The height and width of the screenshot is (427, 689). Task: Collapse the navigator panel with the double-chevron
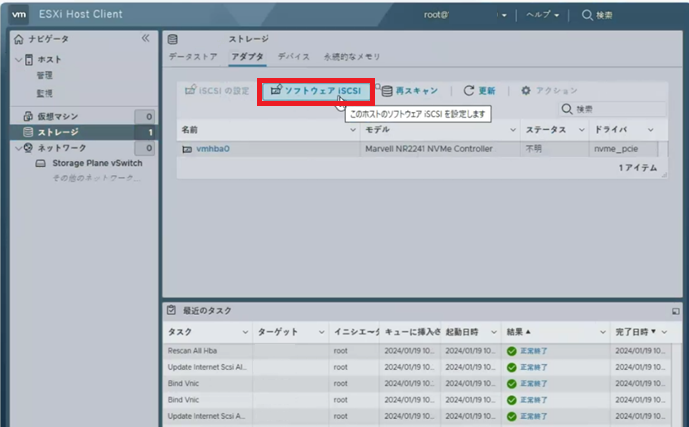(x=145, y=38)
